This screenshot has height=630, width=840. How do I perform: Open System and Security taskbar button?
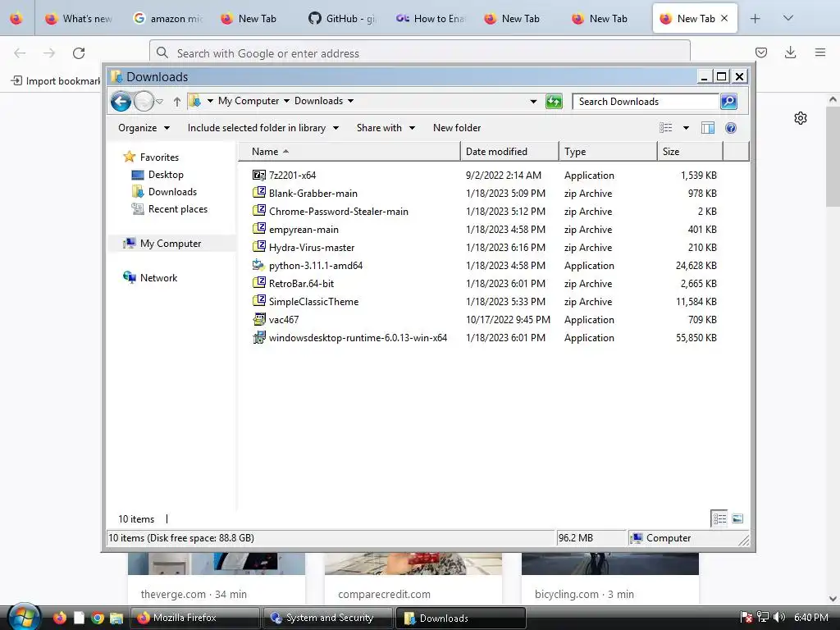point(329,618)
